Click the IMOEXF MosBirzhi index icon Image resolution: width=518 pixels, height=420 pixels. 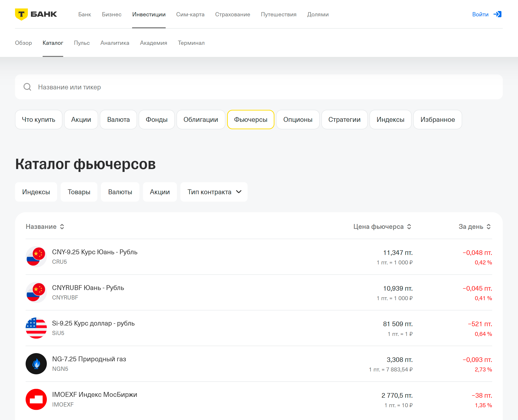[36, 399]
